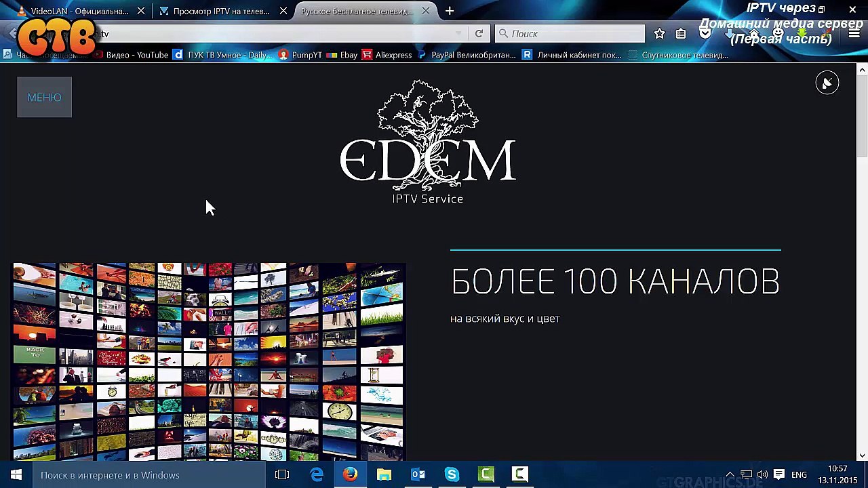Open the green Camtasia taskbar icon
Image resolution: width=868 pixels, height=488 pixels.
[486, 474]
